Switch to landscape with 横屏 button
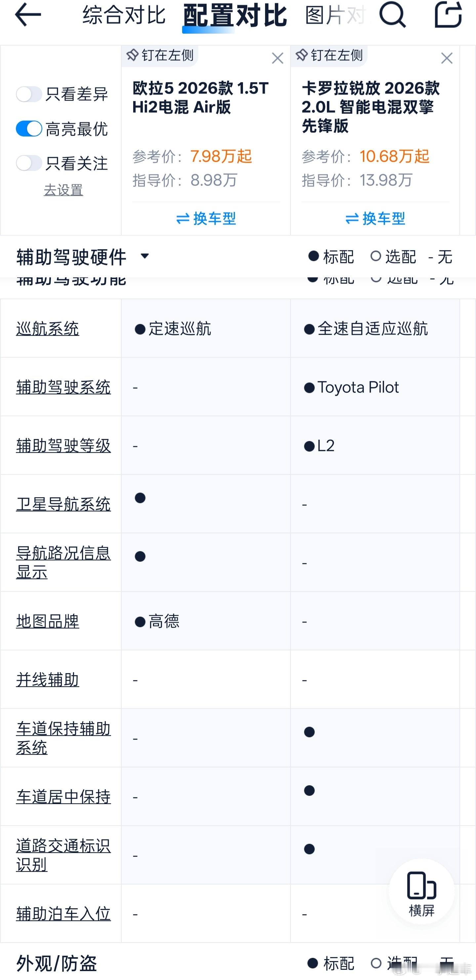The image size is (476, 980). 421,891
